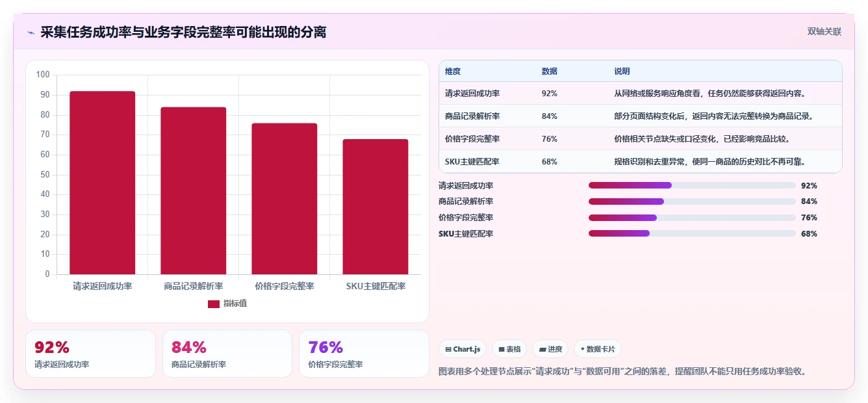Click the 76% value in the table
Viewport: 868px width, 403px height.
pos(549,139)
